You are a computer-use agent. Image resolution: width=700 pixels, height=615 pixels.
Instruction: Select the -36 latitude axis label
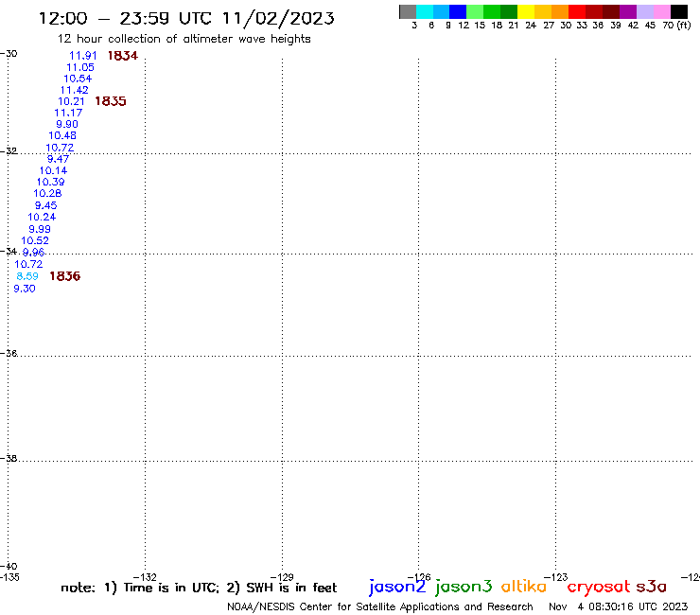click(x=9, y=353)
